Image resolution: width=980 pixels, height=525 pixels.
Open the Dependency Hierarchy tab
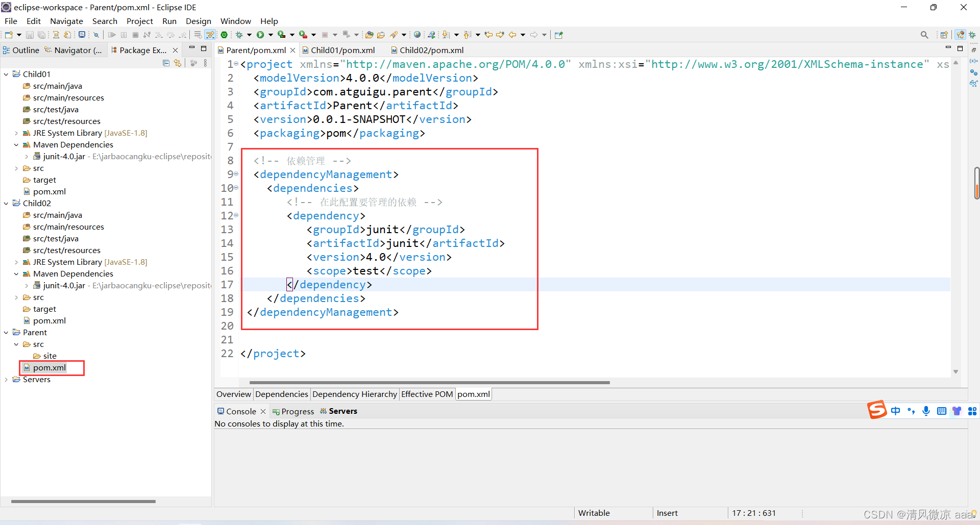[355, 394]
